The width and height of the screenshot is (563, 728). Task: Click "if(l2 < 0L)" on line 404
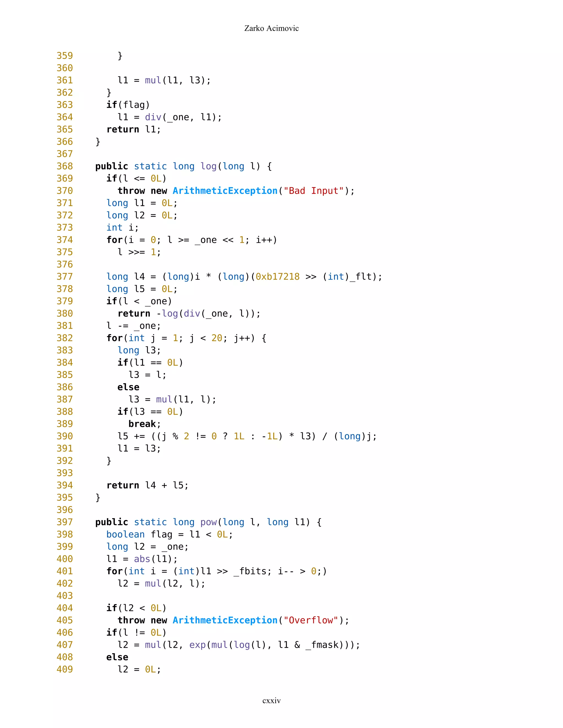[136, 608]
